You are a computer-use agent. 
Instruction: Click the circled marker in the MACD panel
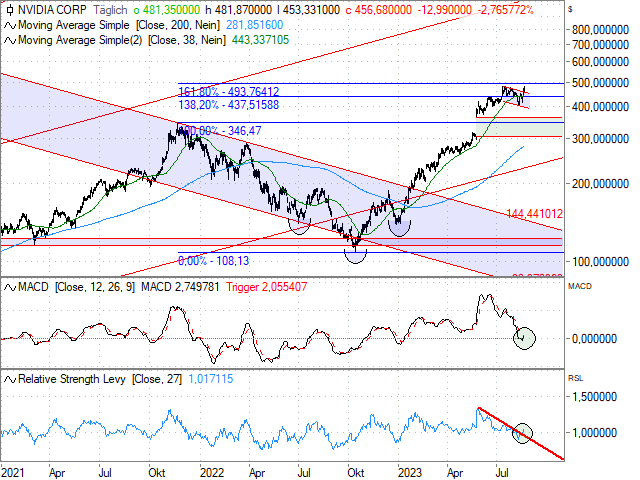pos(524,338)
